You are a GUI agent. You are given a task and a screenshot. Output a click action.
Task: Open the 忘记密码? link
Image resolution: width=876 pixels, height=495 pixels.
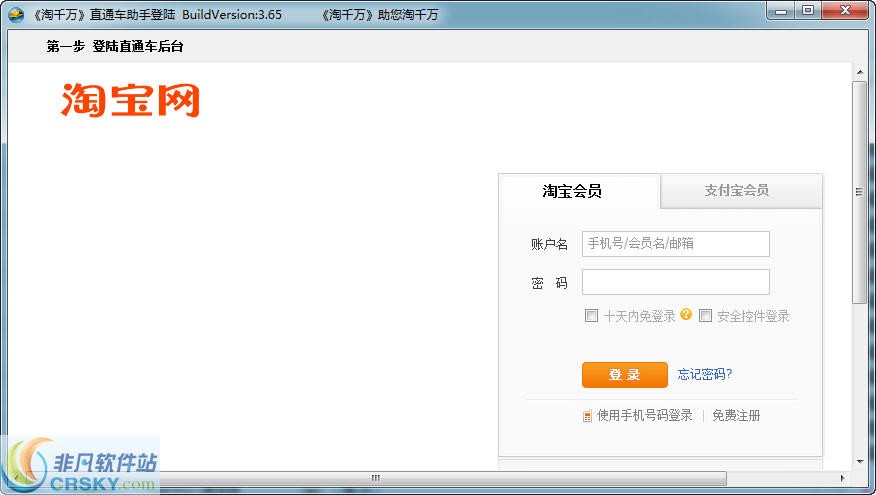[x=704, y=374]
